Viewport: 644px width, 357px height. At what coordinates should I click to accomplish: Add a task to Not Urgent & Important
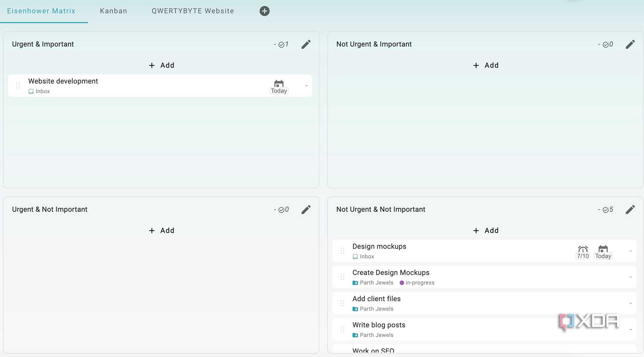tap(486, 65)
